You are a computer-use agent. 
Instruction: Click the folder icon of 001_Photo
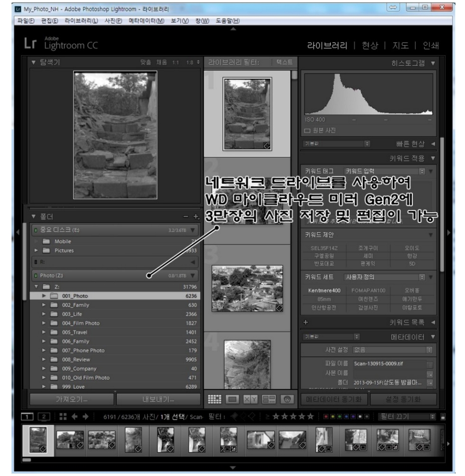(x=54, y=296)
